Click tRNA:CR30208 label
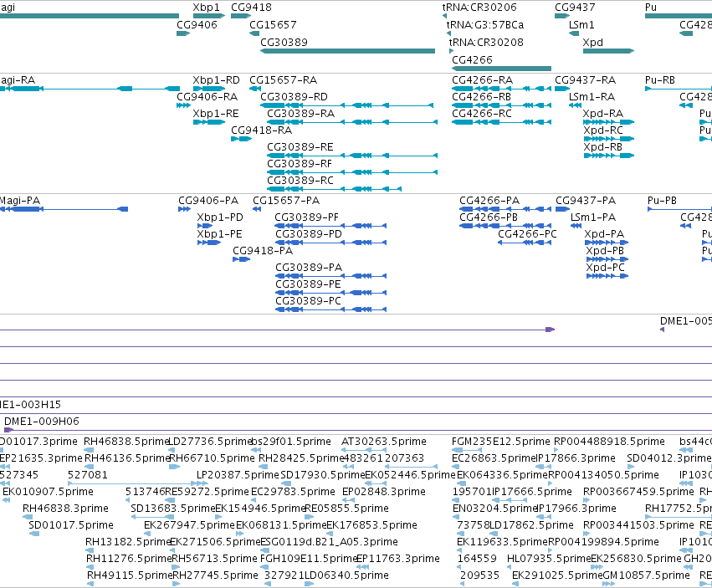712x588 pixels. [x=486, y=42]
